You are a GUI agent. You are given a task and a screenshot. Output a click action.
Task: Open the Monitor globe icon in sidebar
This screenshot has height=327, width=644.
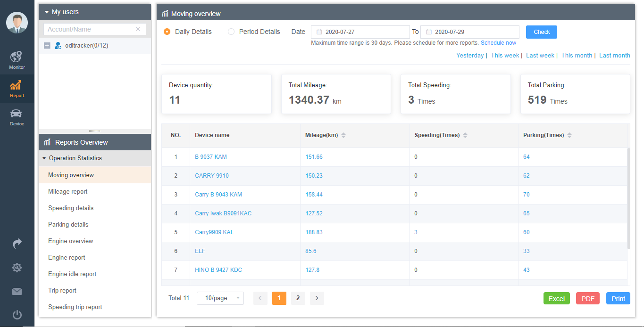(17, 58)
